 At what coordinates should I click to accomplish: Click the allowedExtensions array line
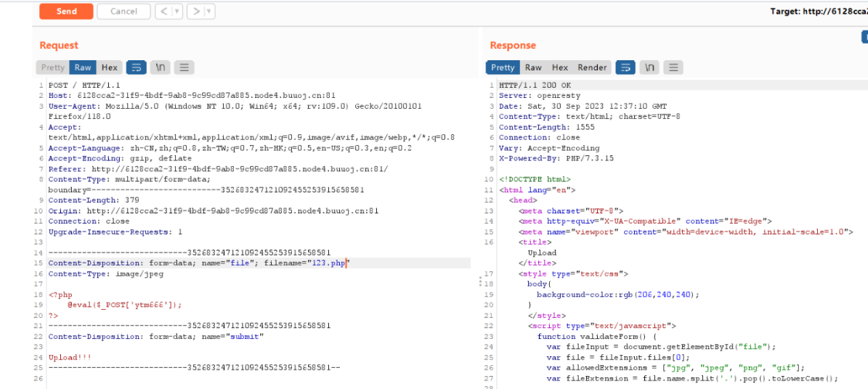pos(676,367)
